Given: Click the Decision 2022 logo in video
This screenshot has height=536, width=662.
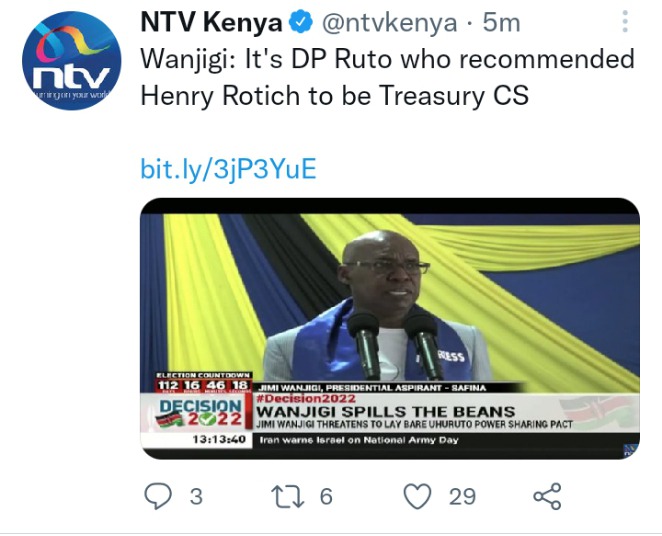Looking at the screenshot, I should click(x=200, y=413).
